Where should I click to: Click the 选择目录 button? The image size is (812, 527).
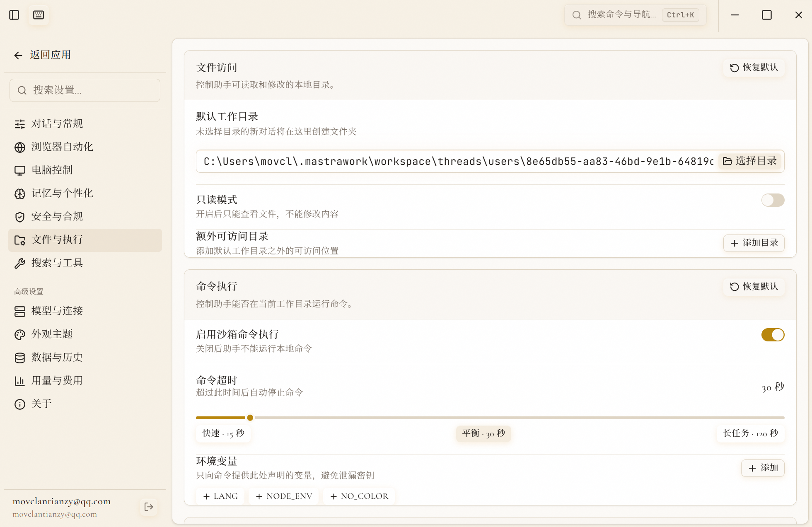[750, 161]
